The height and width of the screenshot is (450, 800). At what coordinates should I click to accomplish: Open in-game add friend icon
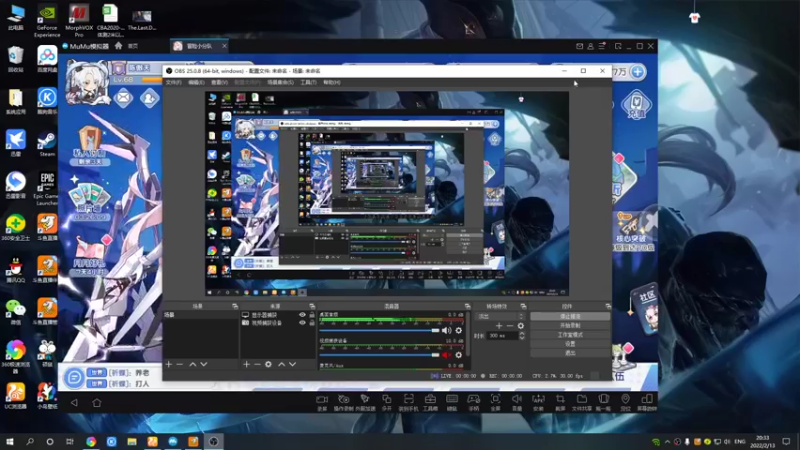(x=149, y=97)
